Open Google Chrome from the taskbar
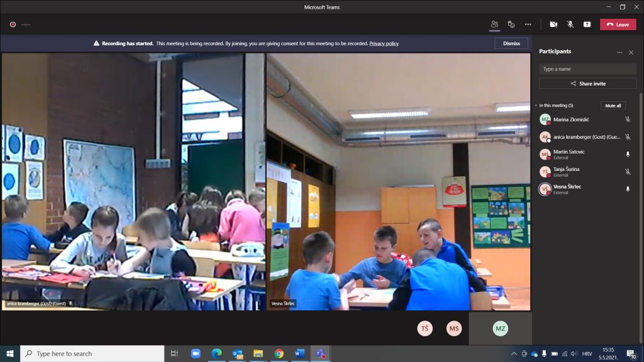The height and width of the screenshot is (362, 644). pos(279,353)
